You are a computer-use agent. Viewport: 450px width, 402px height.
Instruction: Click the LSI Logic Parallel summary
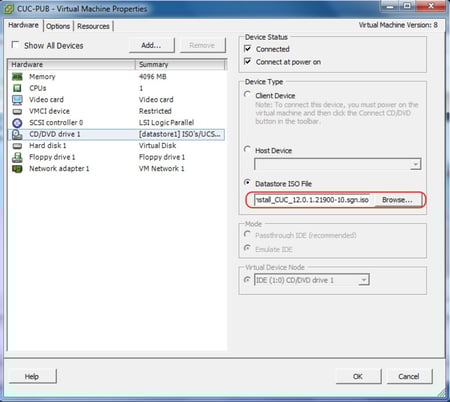tap(166, 123)
